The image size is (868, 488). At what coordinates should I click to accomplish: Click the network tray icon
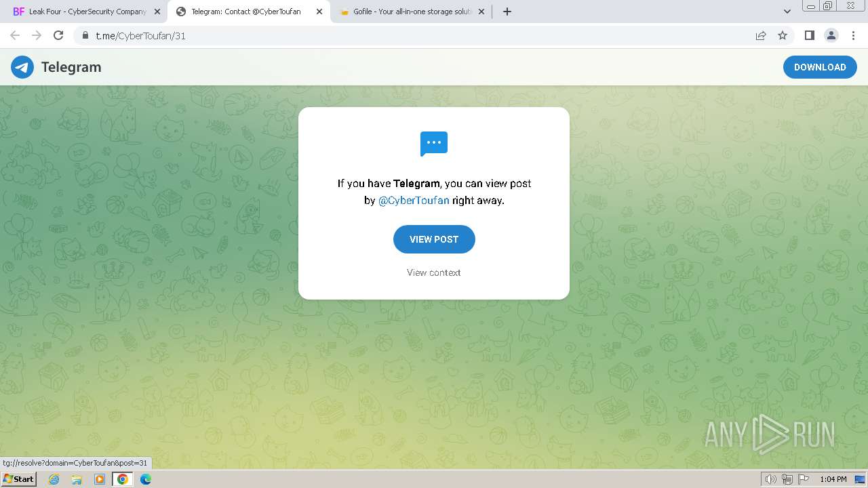787,479
